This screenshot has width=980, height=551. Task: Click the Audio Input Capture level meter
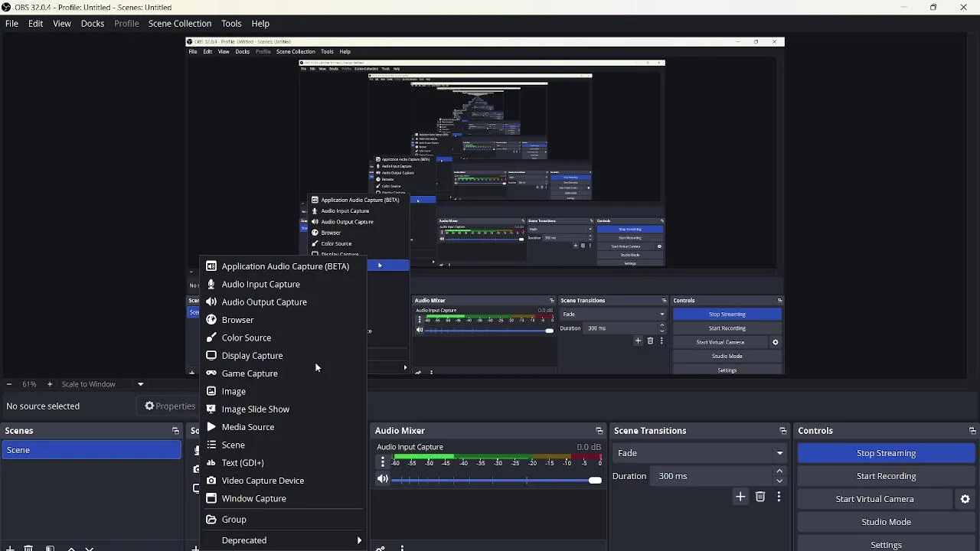pyautogui.click(x=497, y=457)
